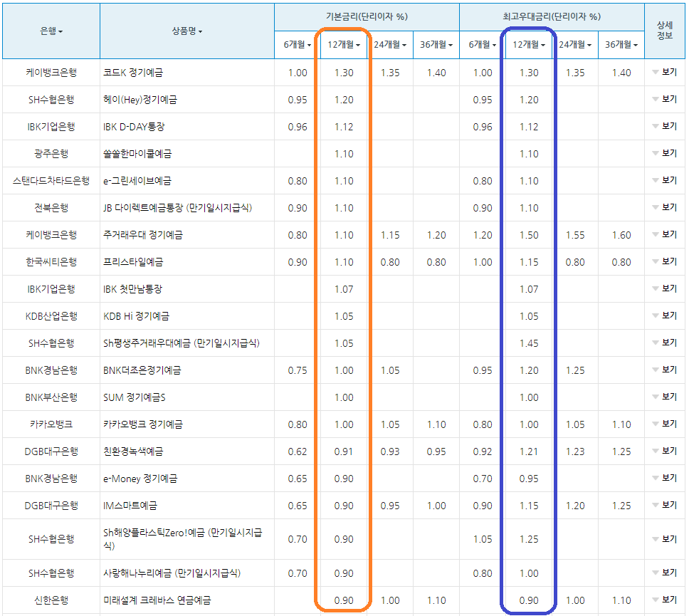Click 1.21 top 12-month rate for 친환경녹색예금
Screen dimensions: 689x616
529,451
